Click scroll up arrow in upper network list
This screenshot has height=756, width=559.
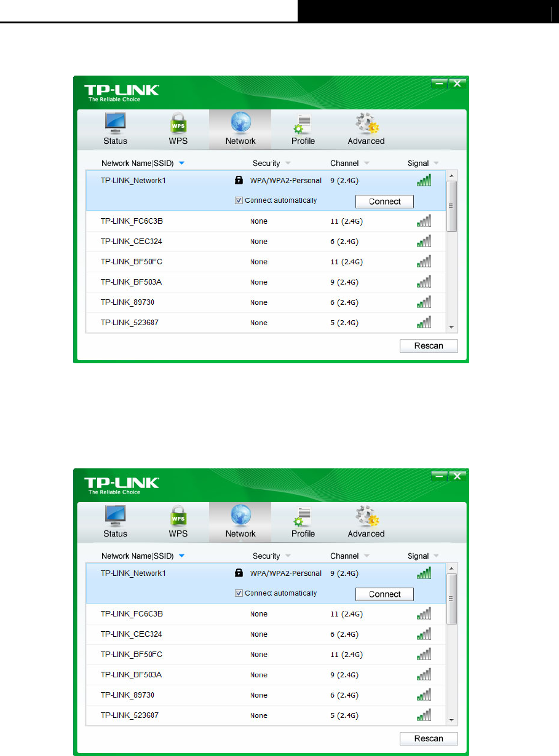tap(452, 176)
